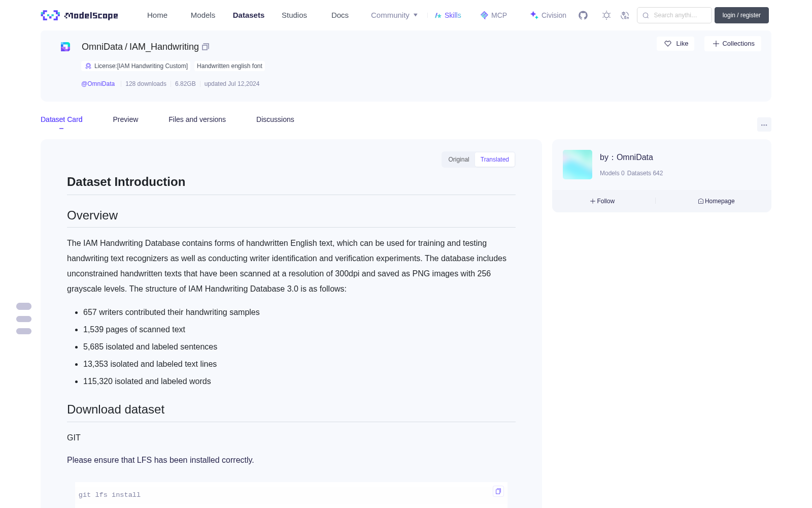
Task: Select the Translated view option
Action: 494,160
